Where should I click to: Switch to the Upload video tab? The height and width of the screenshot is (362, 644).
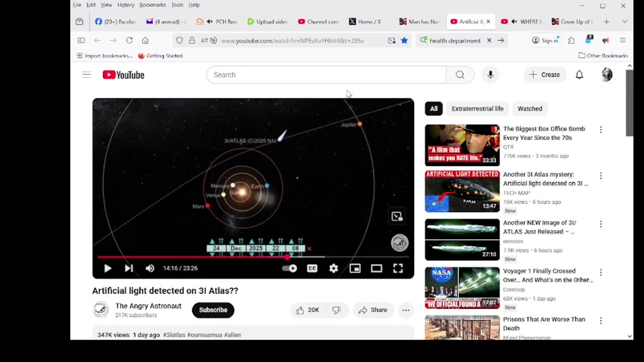coord(267,22)
